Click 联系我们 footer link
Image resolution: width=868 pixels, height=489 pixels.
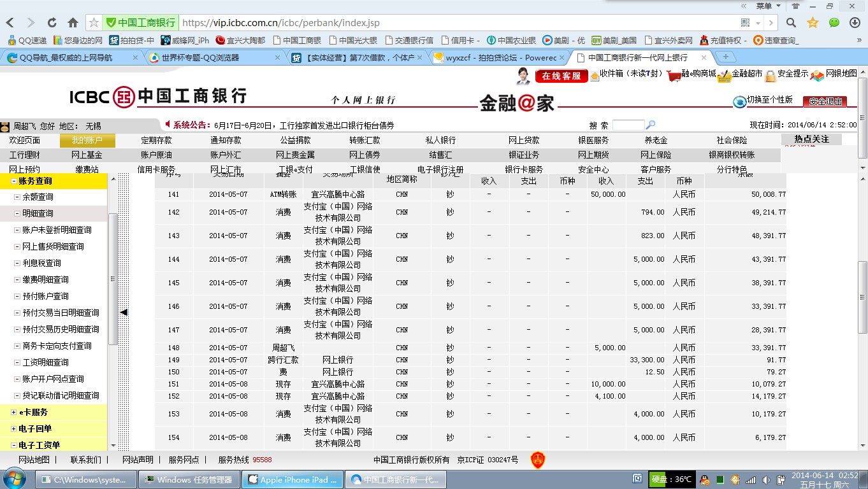point(85,460)
